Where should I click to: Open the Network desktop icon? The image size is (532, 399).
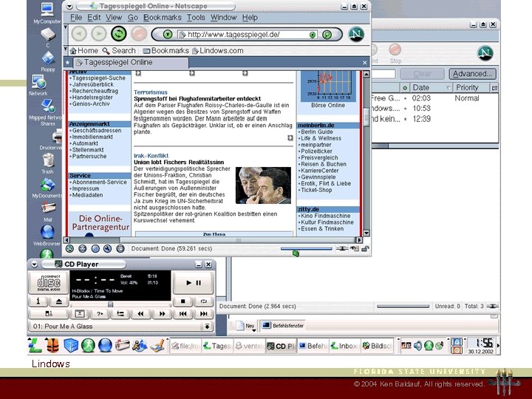38,86
